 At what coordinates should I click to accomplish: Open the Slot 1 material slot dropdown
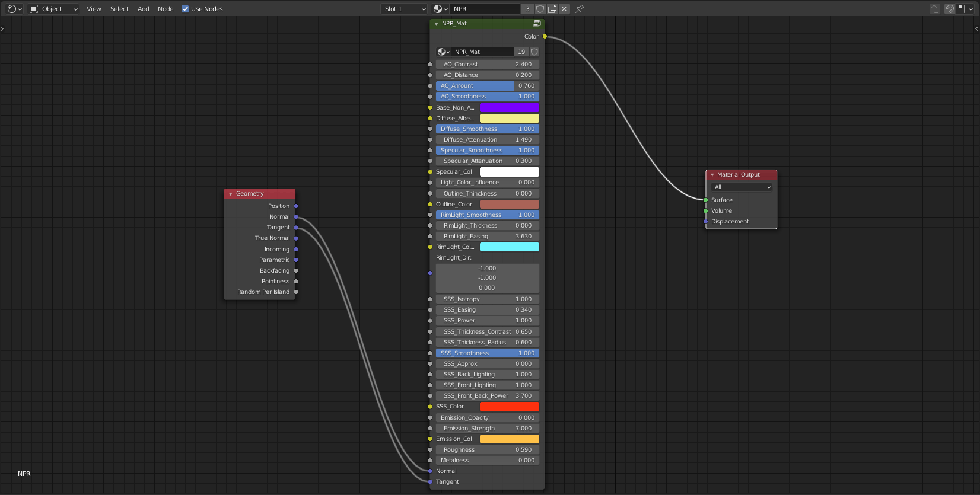tap(404, 9)
